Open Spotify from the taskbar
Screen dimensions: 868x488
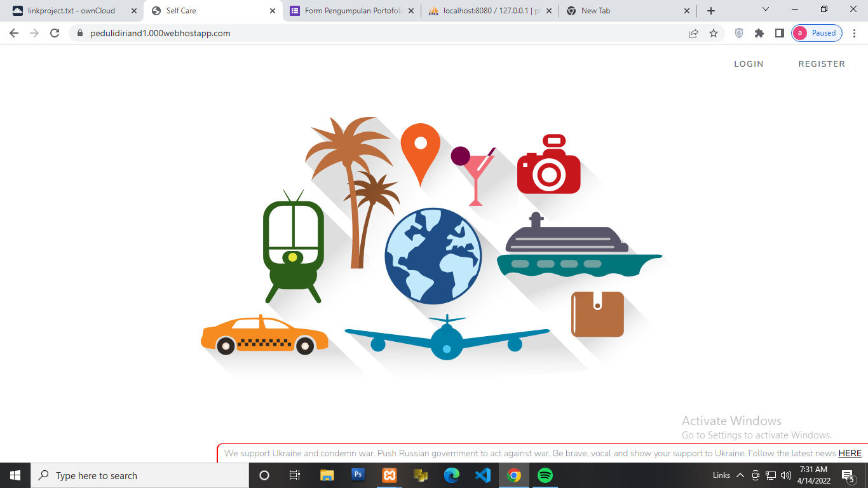[x=545, y=475]
